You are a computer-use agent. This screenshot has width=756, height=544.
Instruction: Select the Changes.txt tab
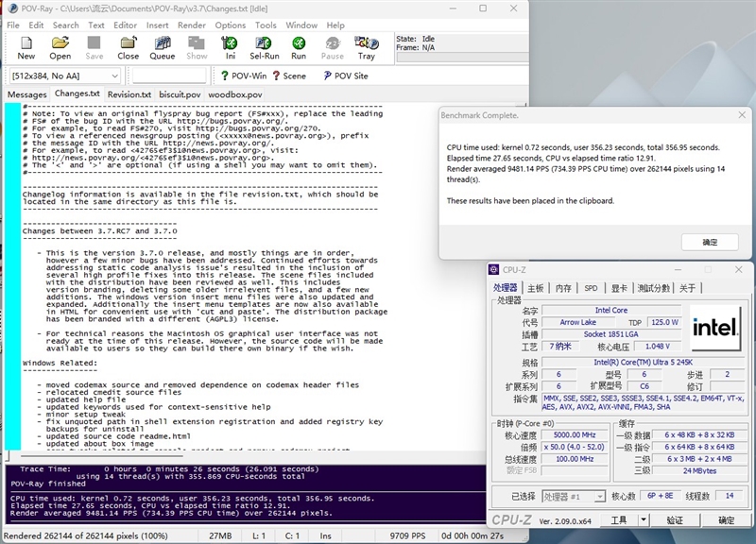(77, 93)
